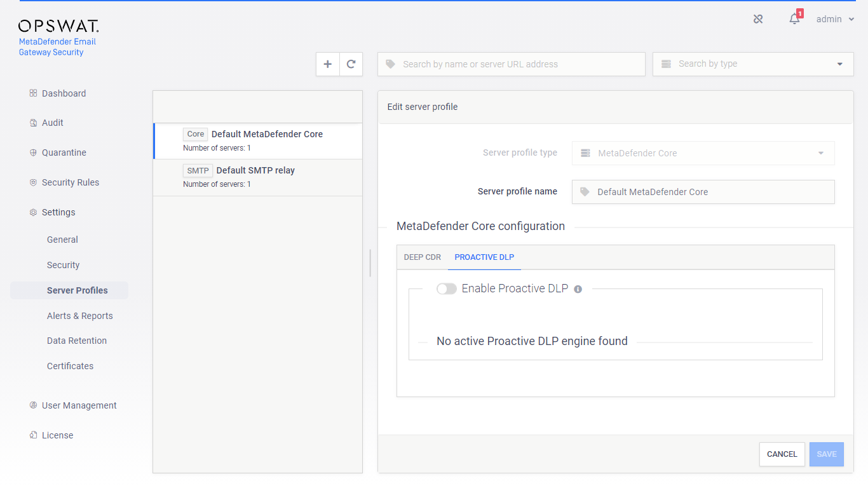Click the add server profile plus icon
This screenshot has height=488, width=868.
pyautogui.click(x=328, y=64)
